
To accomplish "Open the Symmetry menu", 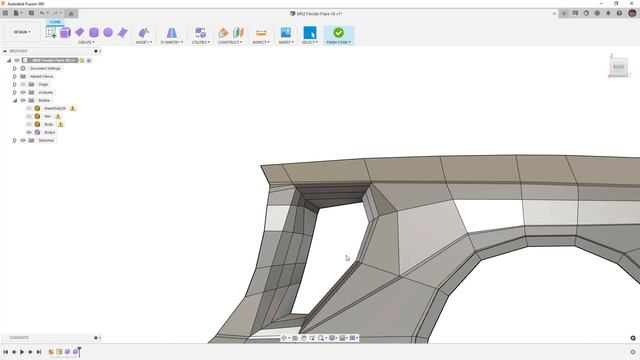I will click(172, 42).
